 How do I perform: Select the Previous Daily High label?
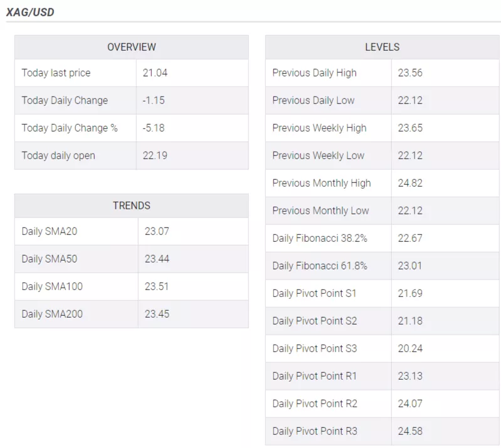[314, 73]
